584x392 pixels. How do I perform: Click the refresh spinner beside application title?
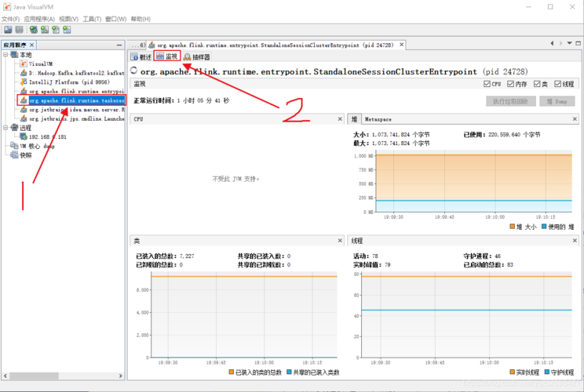coord(133,71)
